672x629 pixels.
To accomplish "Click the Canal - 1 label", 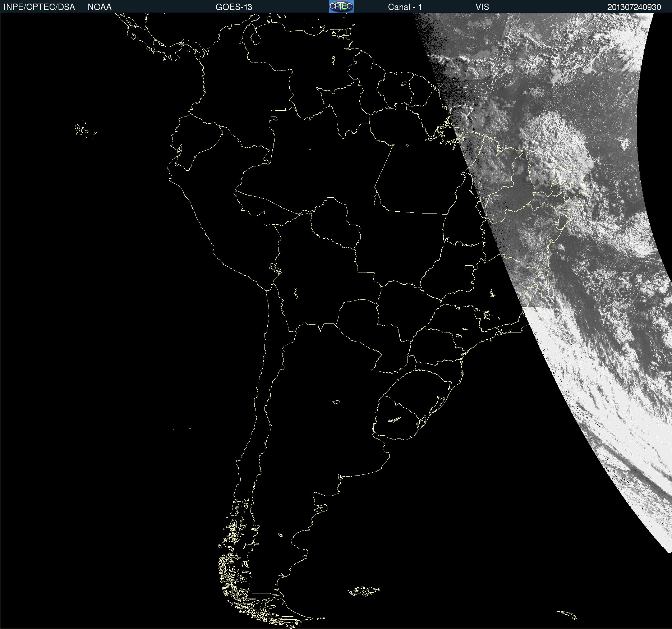I will click(x=405, y=7).
